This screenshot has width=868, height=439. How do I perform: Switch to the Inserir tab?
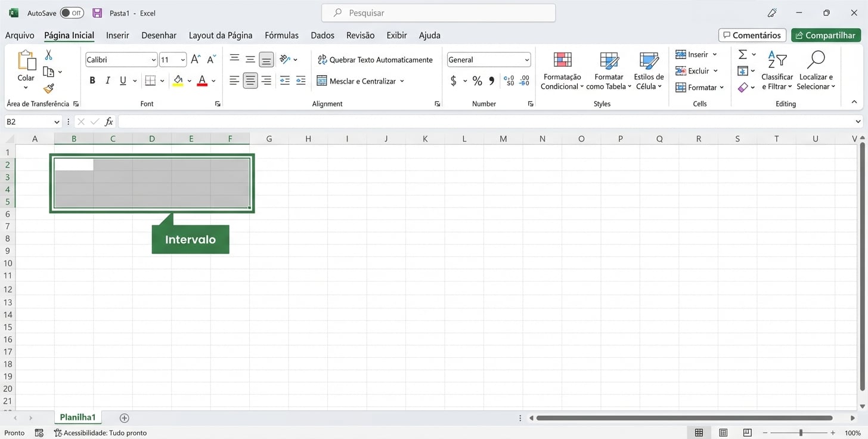117,35
